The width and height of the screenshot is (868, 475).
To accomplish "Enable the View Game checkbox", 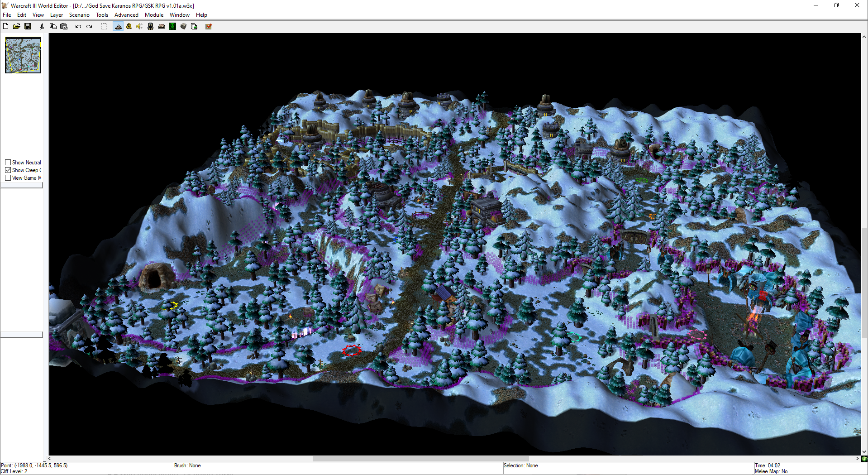I will pyautogui.click(x=8, y=178).
